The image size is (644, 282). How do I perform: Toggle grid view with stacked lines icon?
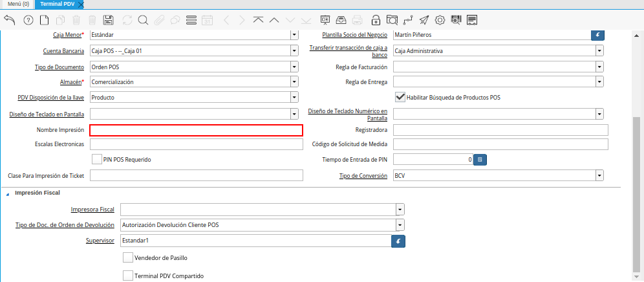[191, 20]
